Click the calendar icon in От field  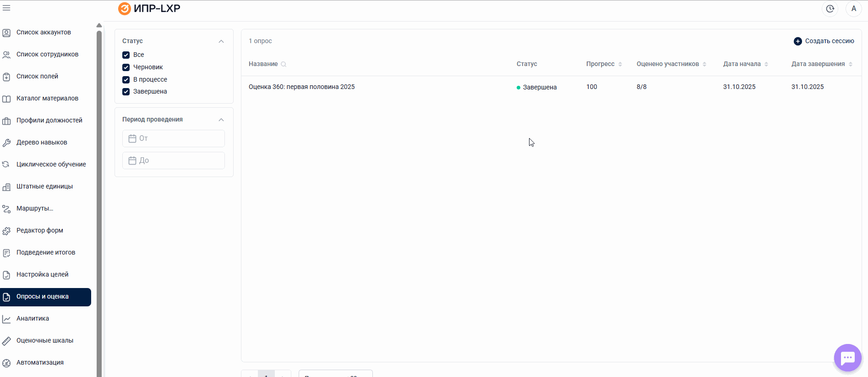coord(132,139)
